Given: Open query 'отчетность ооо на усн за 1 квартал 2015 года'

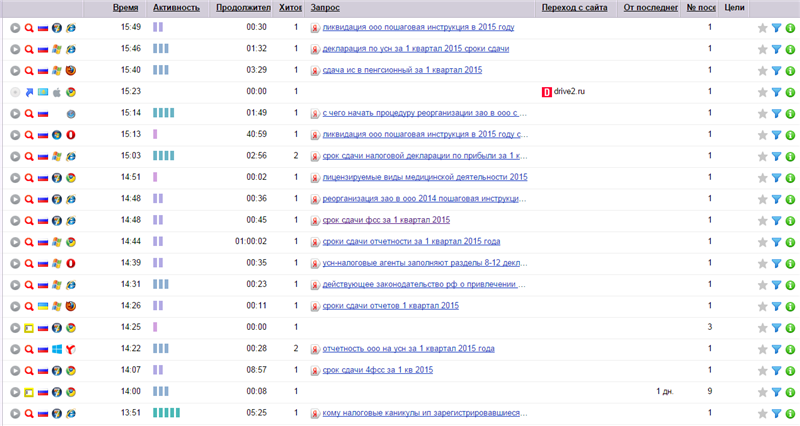Looking at the screenshot, I should tap(408, 349).
